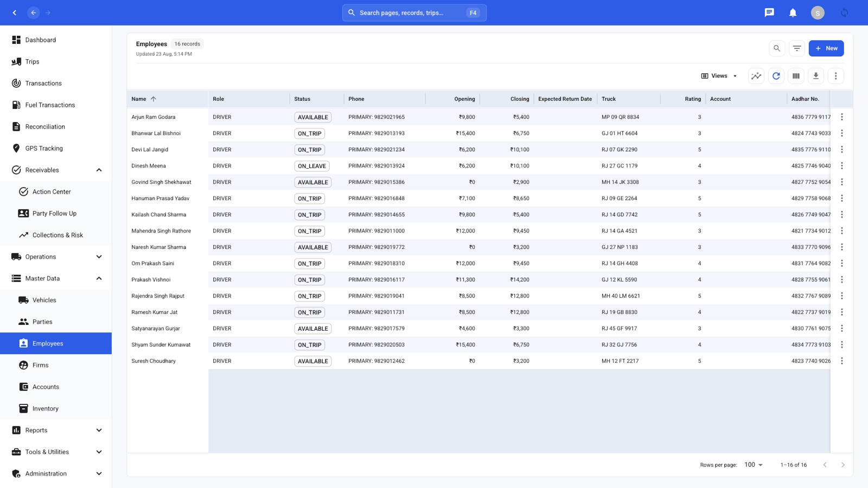
Task: Collapse the Master Data section
Action: [x=99, y=279]
